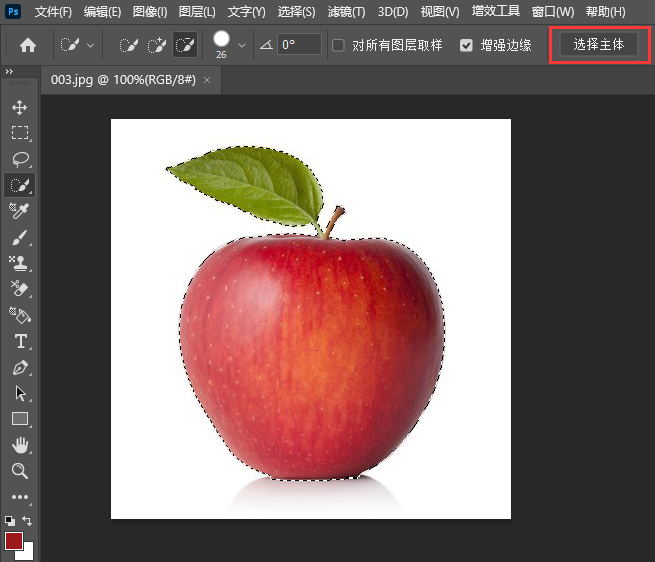Switch to the 003.jpg document tab

pyautogui.click(x=123, y=79)
